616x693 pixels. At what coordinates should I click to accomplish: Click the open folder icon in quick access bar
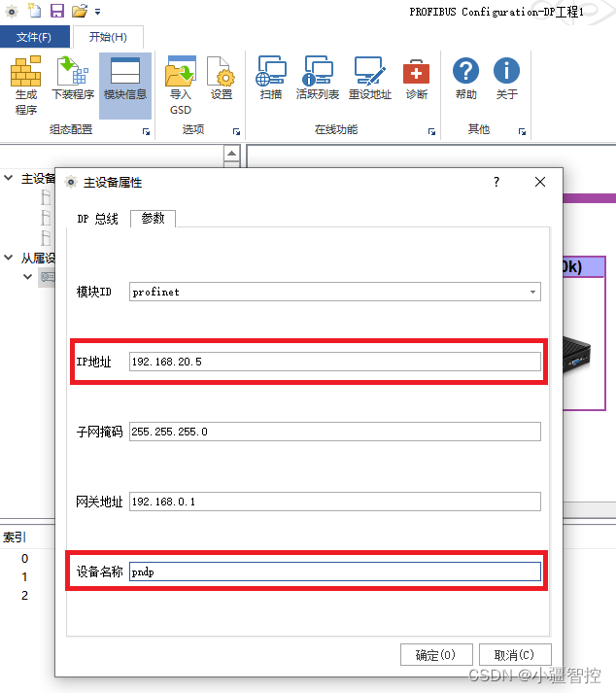click(80, 10)
